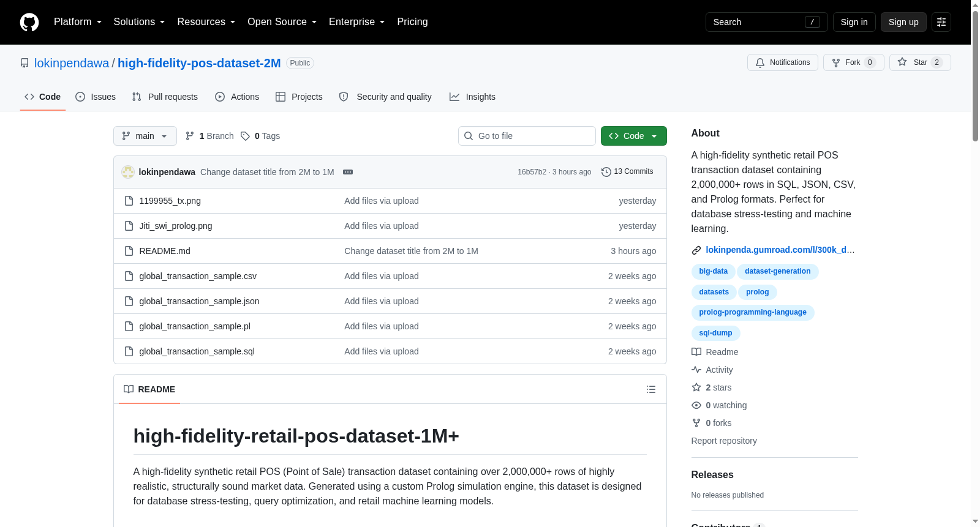Viewport: 980px width, 527px height.
Task: Click Report repository link
Action: coord(724,441)
